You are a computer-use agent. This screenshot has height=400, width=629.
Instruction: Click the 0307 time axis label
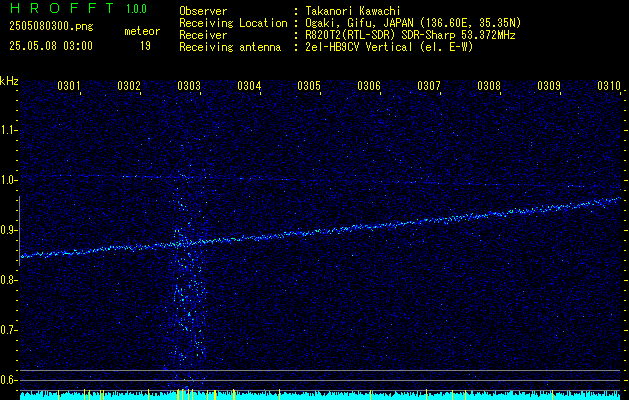[429, 85]
